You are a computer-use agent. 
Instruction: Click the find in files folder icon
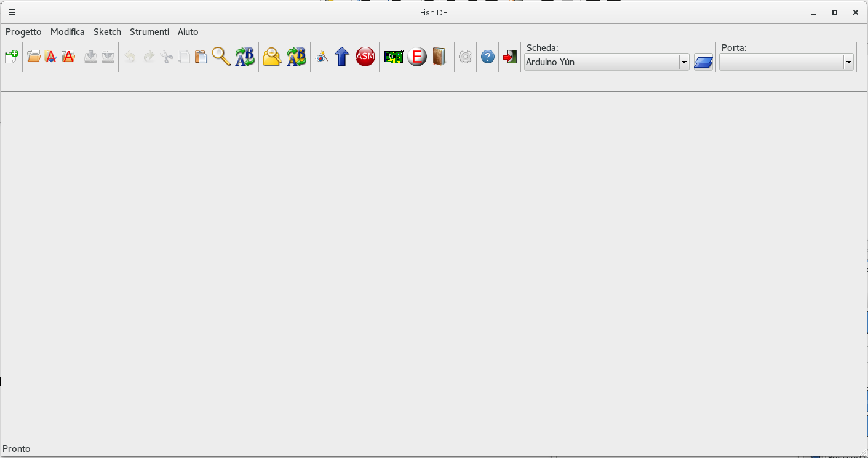click(x=272, y=57)
